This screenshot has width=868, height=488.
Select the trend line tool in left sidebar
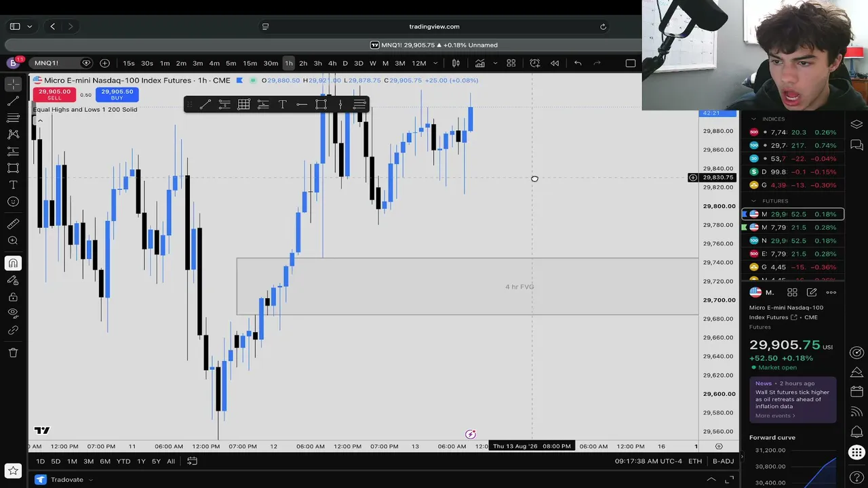(x=13, y=101)
